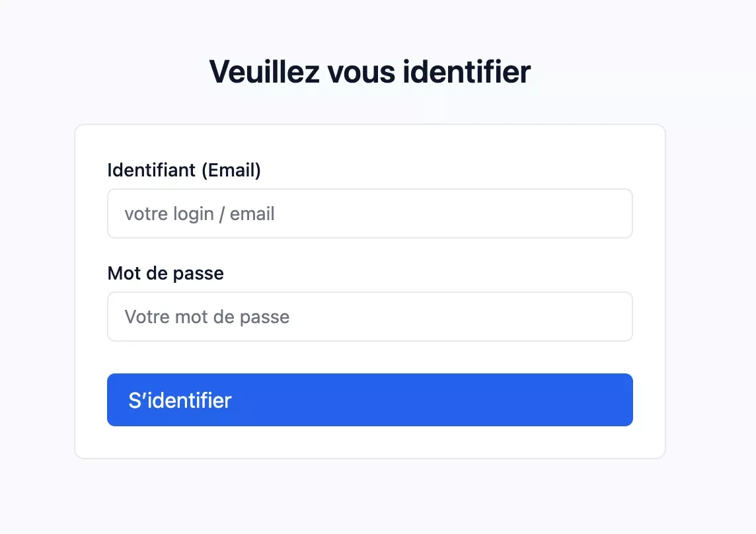Select the "votre login / email" placeholder text

[200, 214]
